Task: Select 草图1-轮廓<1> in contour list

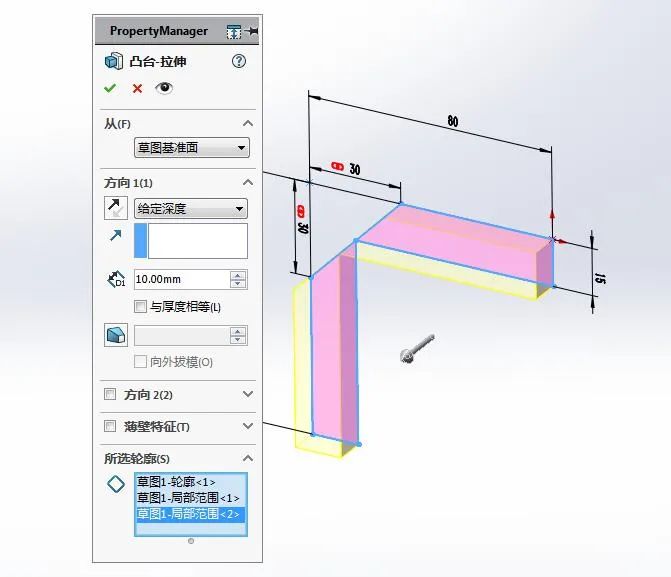Action: (176, 482)
